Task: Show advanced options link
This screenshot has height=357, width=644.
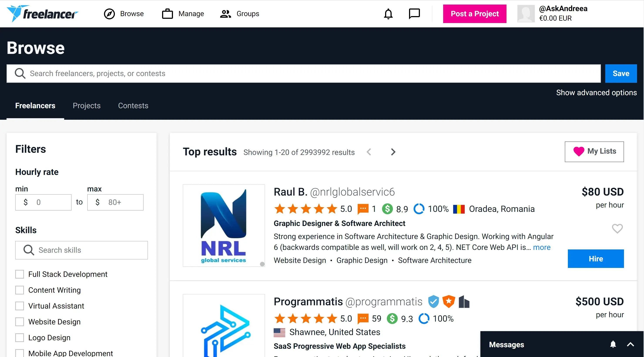Action: [596, 92]
